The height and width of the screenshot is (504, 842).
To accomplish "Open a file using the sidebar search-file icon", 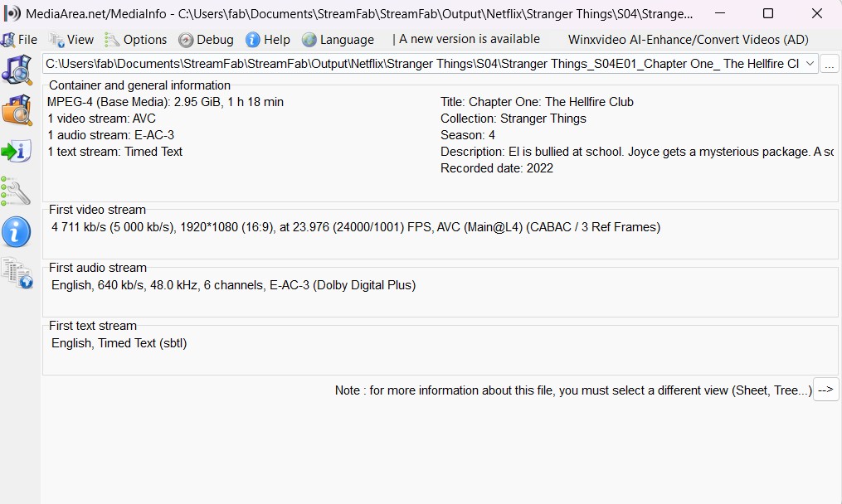I will [17, 70].
